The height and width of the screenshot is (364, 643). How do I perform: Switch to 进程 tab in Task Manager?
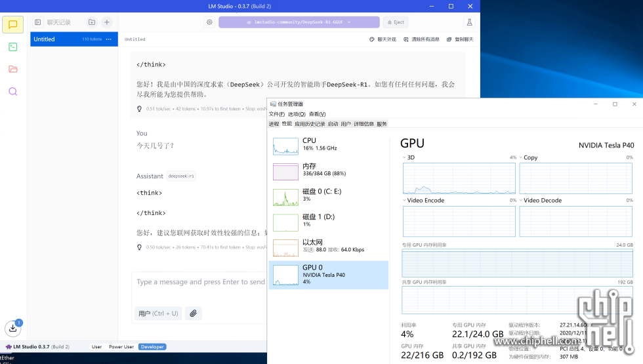coord(274,124)
